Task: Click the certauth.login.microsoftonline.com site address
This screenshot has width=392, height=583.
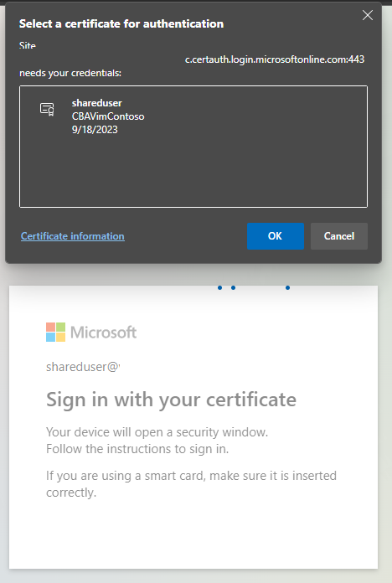Action: 275,59
